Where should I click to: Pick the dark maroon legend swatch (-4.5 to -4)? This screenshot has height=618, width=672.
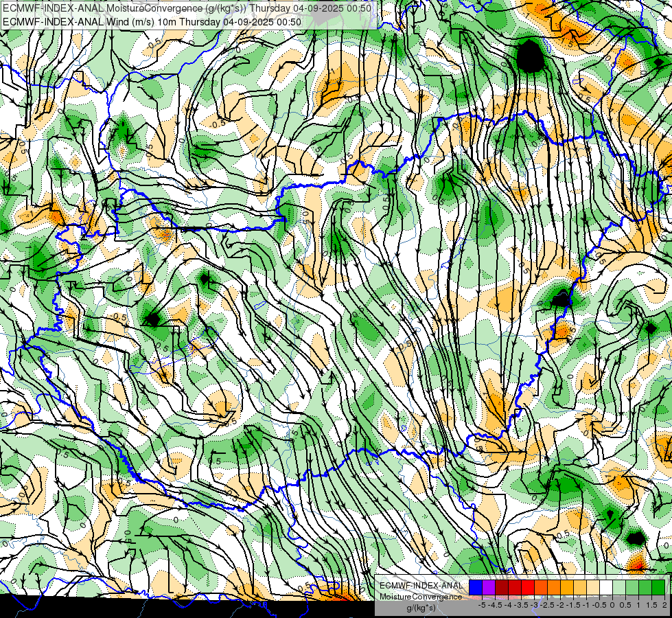point(502,588)
